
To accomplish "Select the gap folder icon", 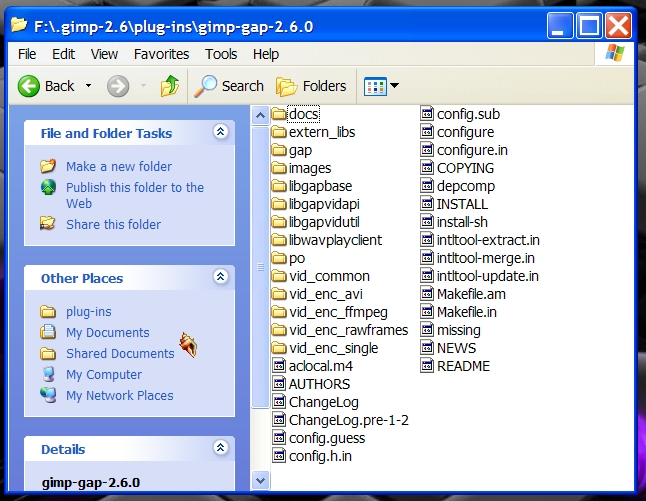I will [x=279, y=150].
